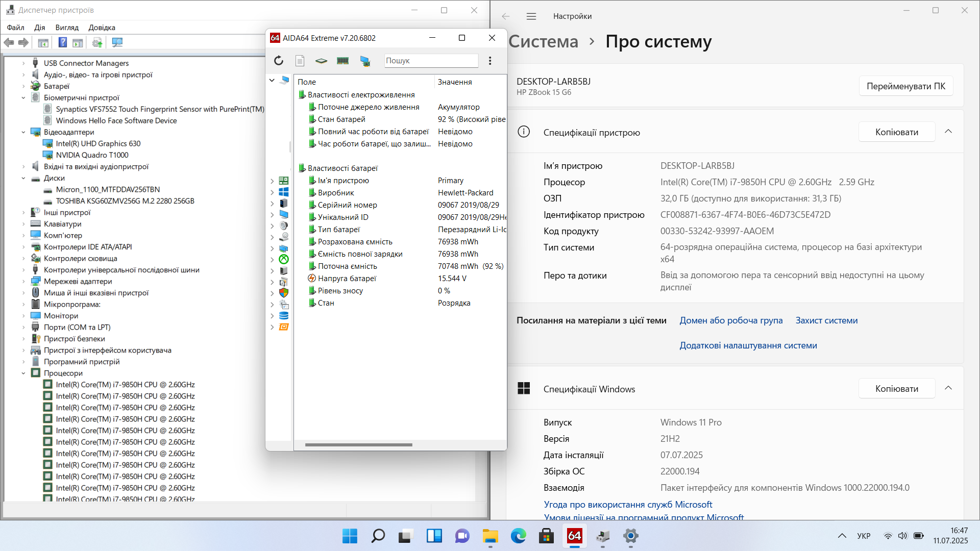Image resolution: width=980 pixels, height=551 pixels.
Task: Open taskbar Search magnifier
Action: [x=378, y=536]
